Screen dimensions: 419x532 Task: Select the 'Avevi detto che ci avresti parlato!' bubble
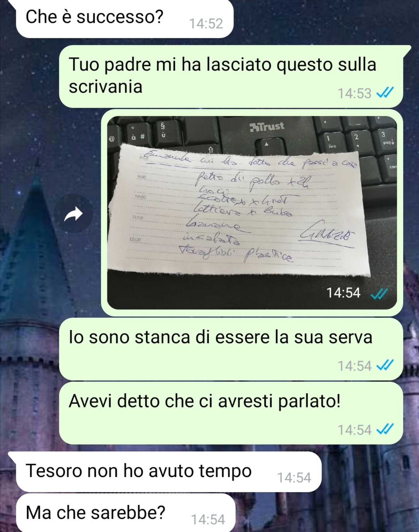[231, 413]
